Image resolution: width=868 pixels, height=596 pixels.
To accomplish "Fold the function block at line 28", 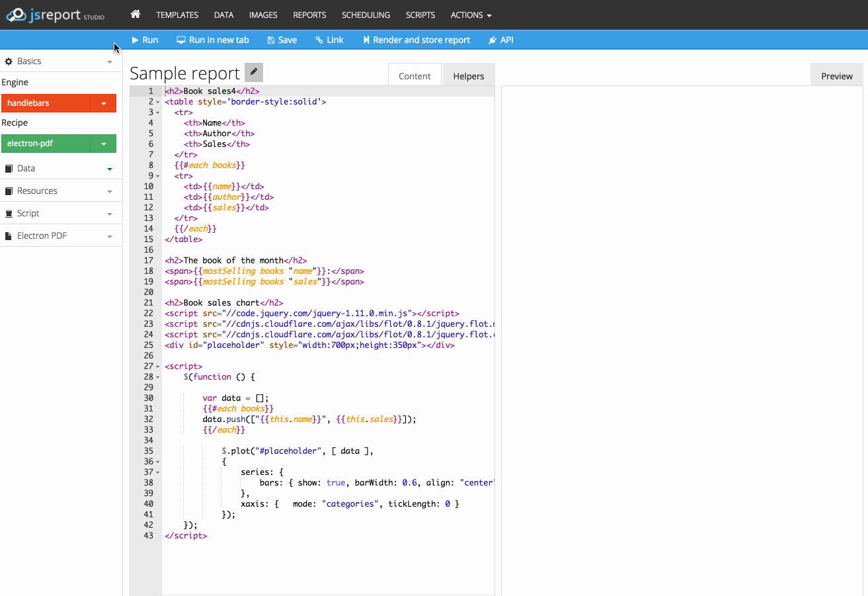I will pyautogui.click(x=158, y=377).
